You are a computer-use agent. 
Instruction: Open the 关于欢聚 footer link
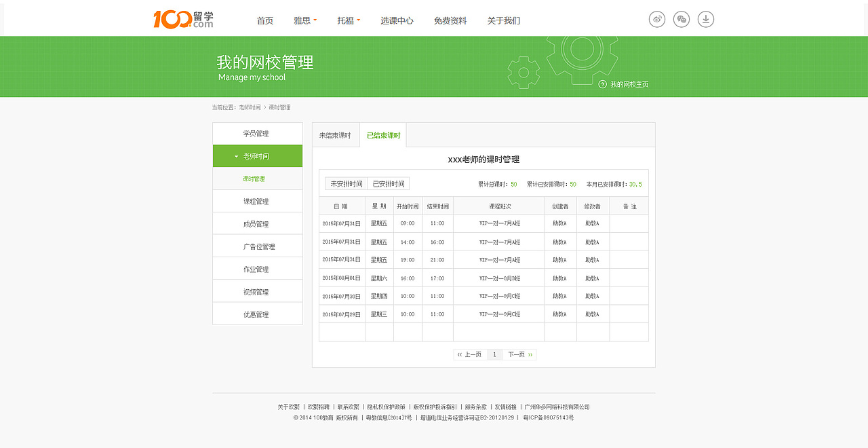(x=288, y=407)
